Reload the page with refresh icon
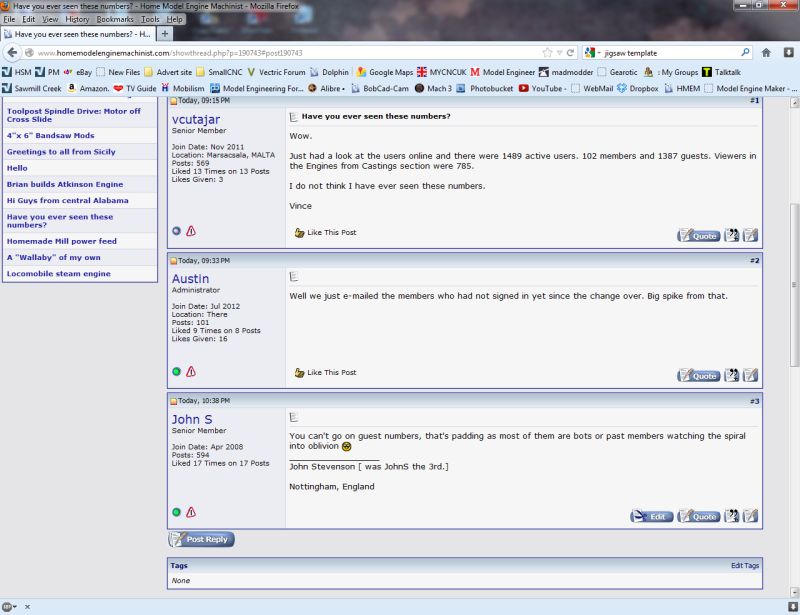800x615 pixels. point(570,53)
